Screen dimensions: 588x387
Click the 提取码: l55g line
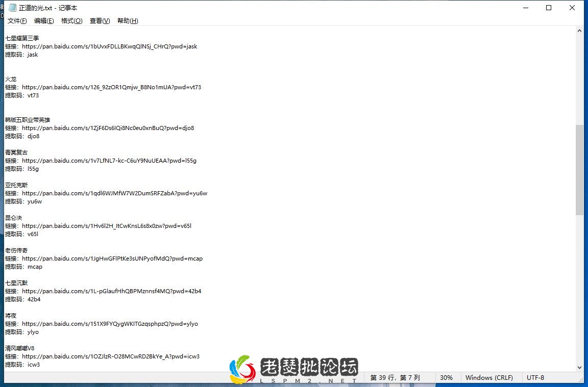pos(22,169)
